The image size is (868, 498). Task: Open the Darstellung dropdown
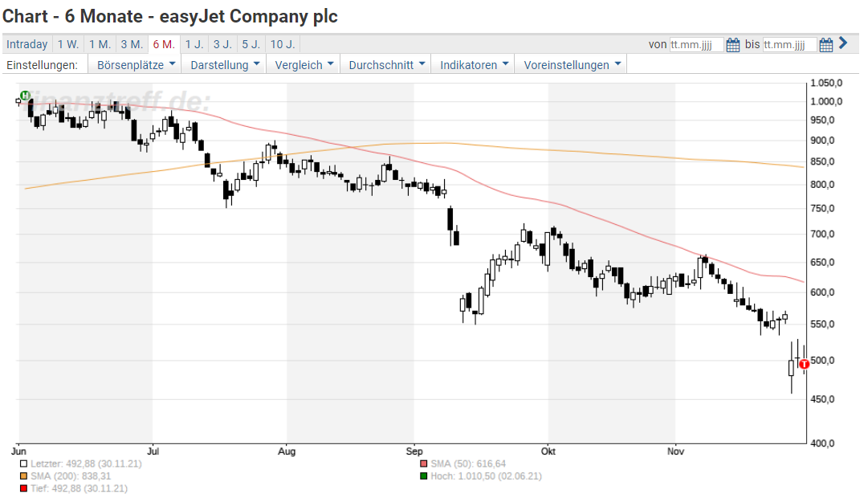coord(224,65)
